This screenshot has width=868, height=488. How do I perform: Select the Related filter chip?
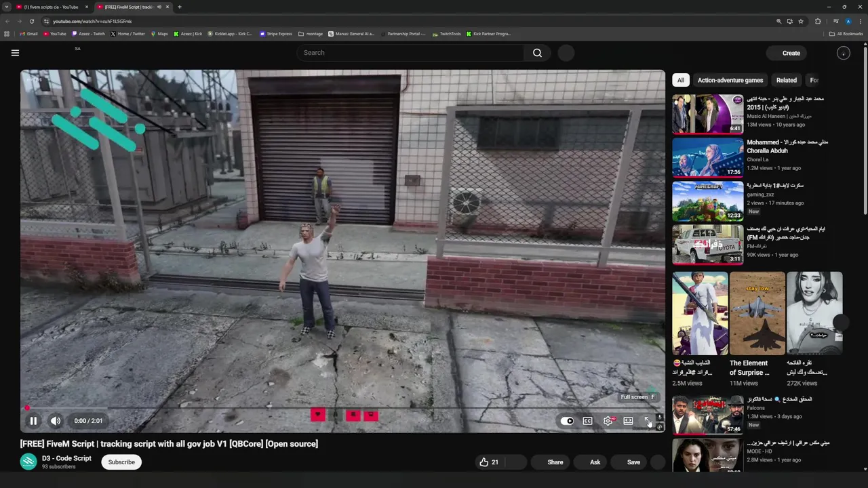coord(787,80)
